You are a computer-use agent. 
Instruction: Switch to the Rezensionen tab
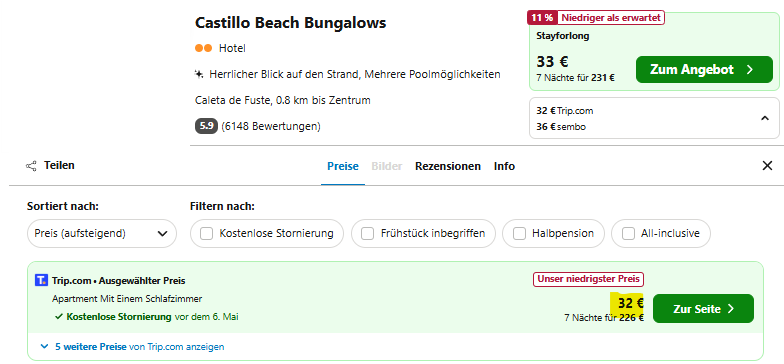coord(448,166)
